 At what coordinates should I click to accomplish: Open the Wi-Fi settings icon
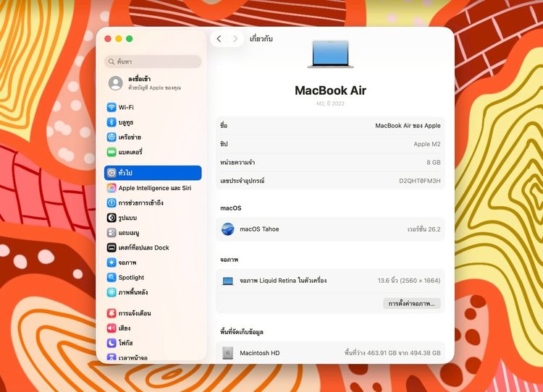coord(111,107)
